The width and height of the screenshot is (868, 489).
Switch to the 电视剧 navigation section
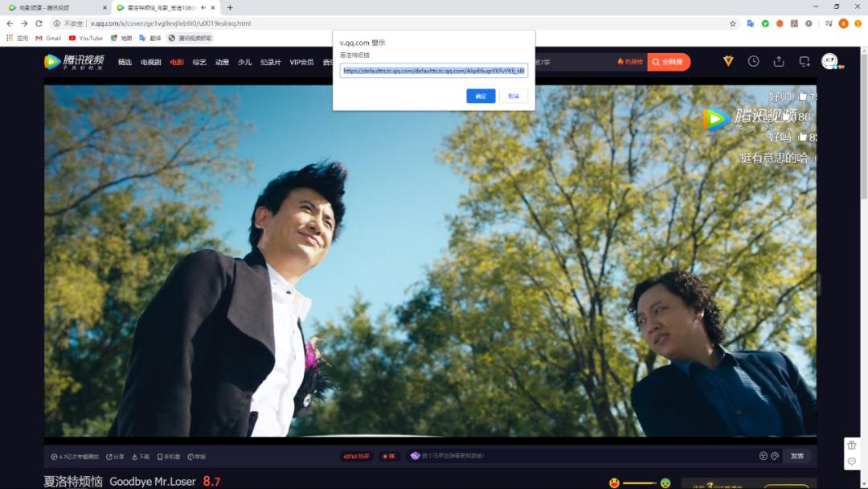pos(150,61)
